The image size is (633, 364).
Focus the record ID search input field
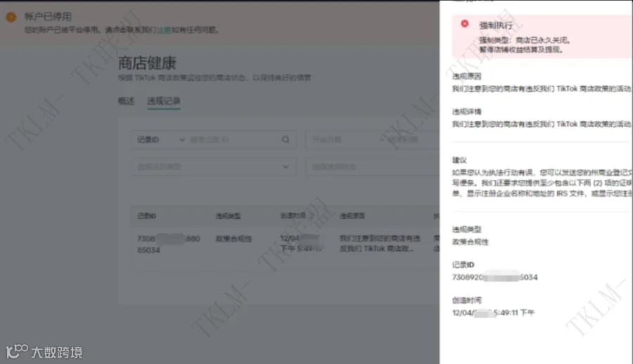pos(234,140)
